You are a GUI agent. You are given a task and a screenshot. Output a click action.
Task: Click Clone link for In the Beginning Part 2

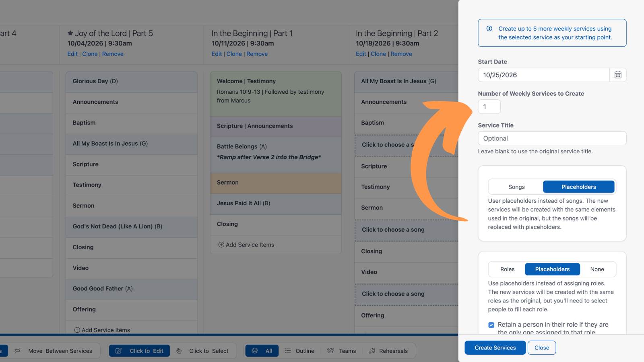point(378,54)
